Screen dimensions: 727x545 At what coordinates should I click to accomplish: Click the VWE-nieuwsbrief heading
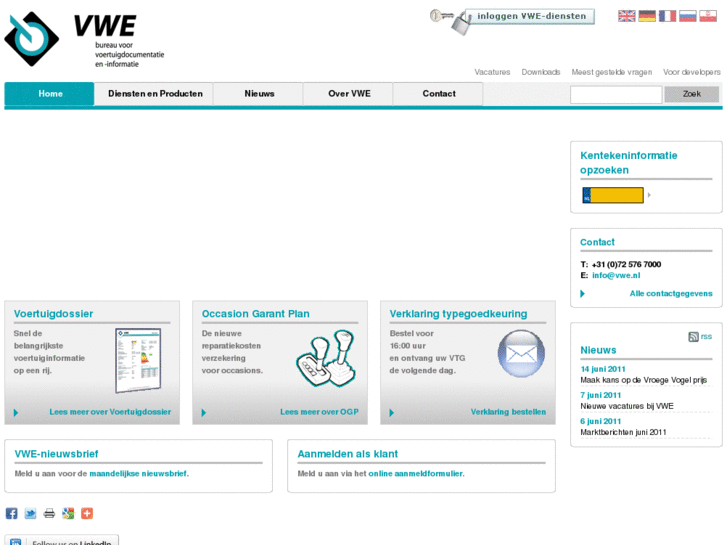pos(56,454)
